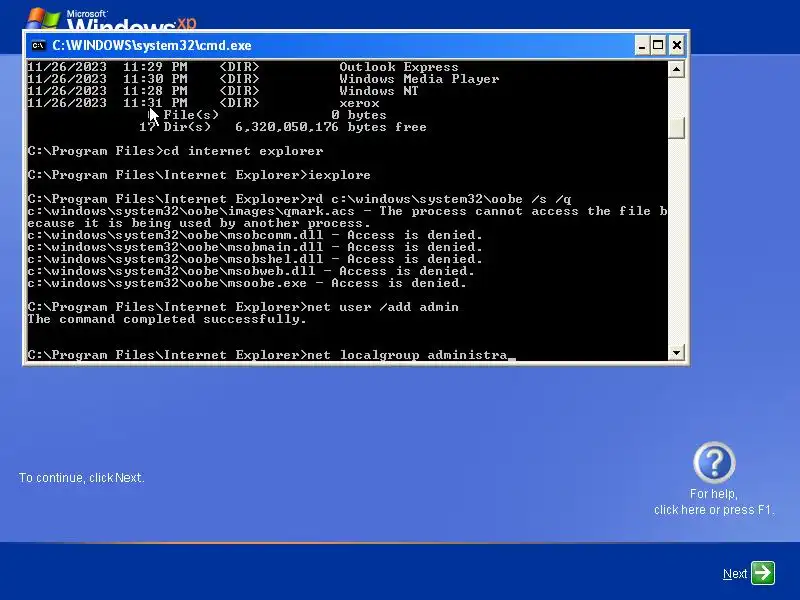Click 'The command completed successfully.' line
Screen dimensions: 800x600
[x=167, y=319]
